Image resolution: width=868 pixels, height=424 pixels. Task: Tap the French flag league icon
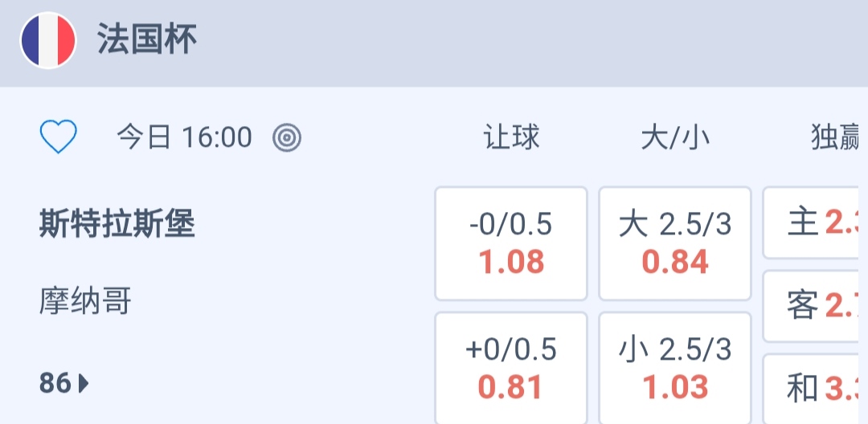pyautogui.click(x=48, y=40)
